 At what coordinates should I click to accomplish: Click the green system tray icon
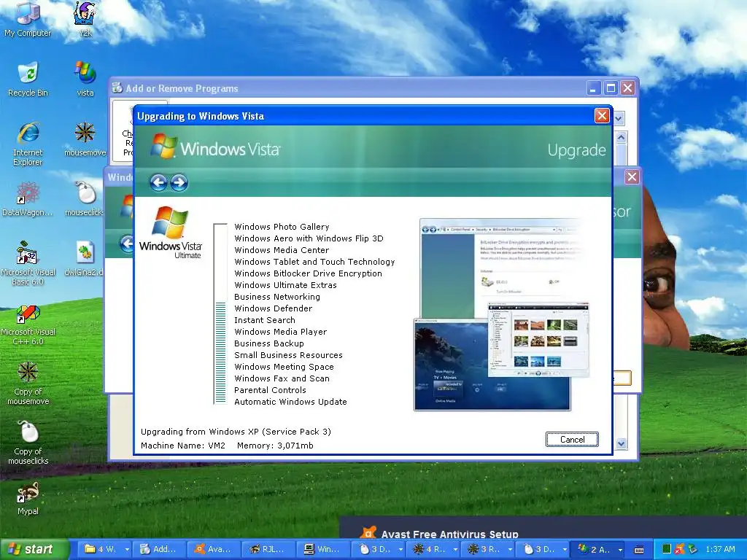tap(667, 549)
